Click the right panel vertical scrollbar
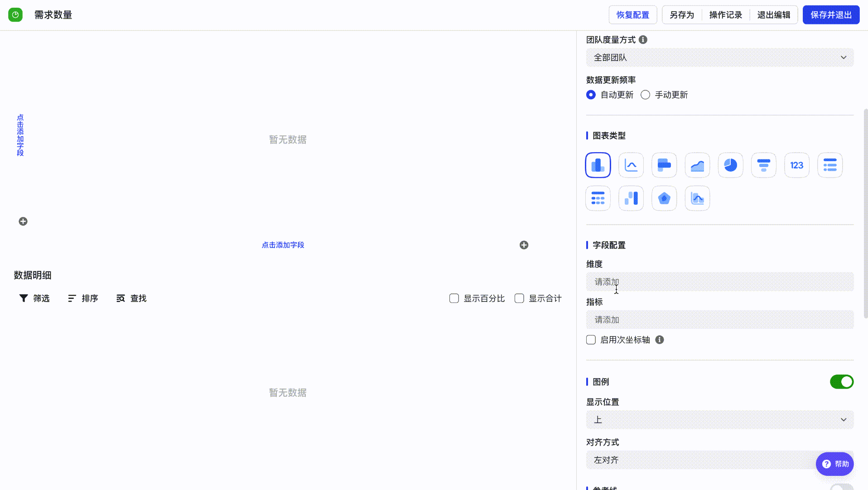 pos(865,213)
